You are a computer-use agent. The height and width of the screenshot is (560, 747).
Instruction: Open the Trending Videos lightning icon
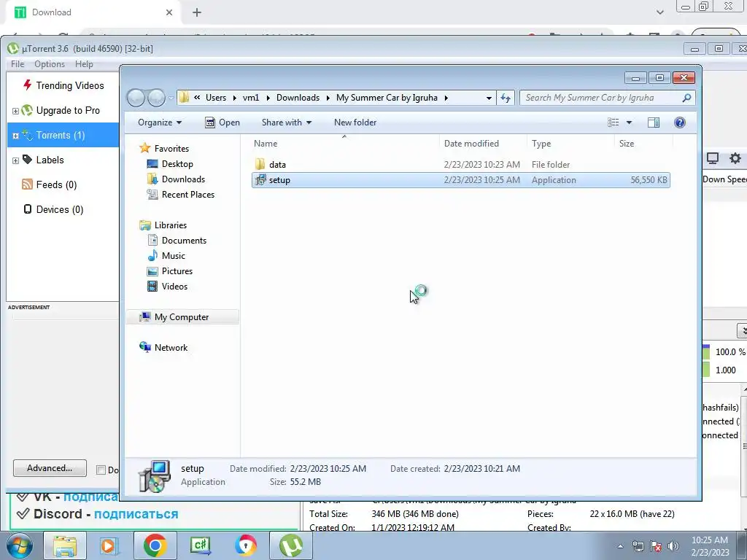pos(27,85)
